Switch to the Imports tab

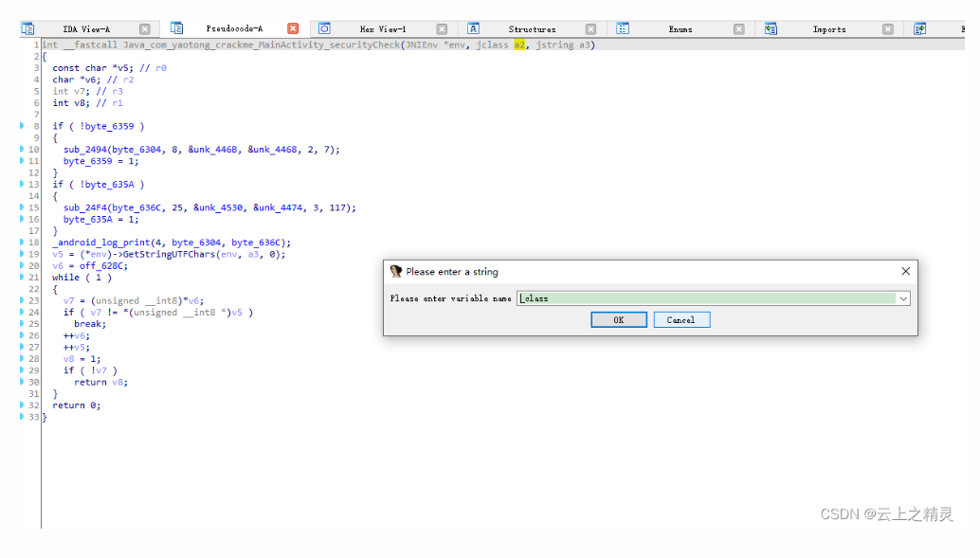[x=829, y=29]
